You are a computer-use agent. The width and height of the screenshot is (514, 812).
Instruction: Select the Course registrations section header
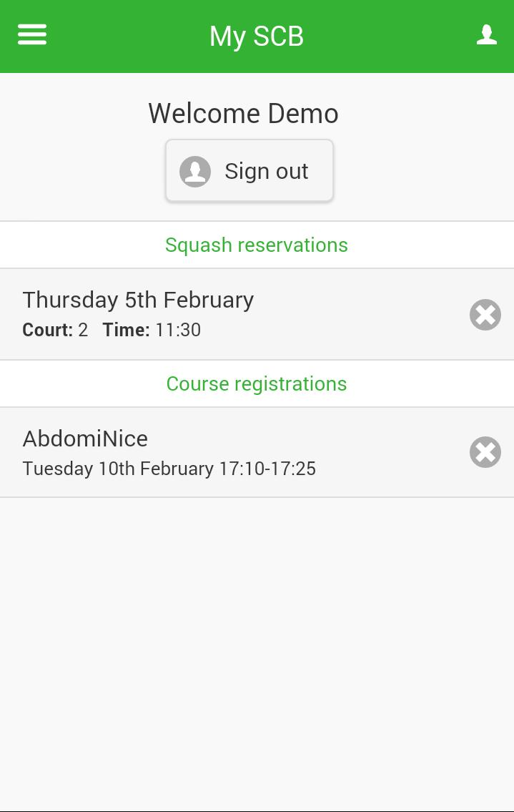pyautogui.click(x=257, y=383)
